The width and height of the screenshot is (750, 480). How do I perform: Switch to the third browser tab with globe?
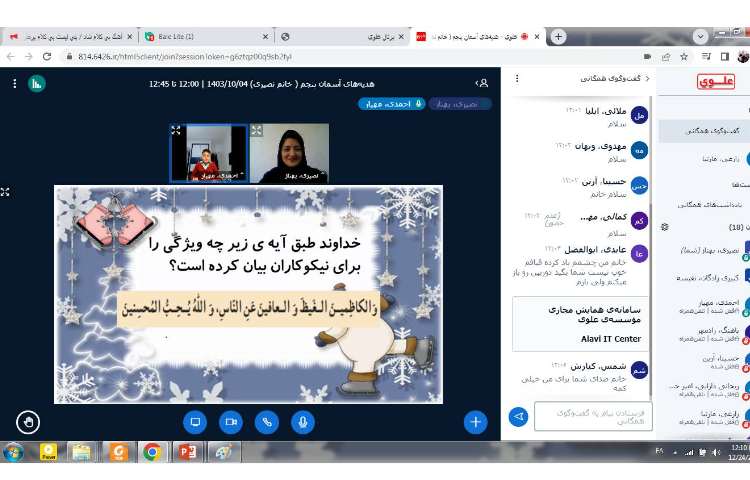point(342,36)
